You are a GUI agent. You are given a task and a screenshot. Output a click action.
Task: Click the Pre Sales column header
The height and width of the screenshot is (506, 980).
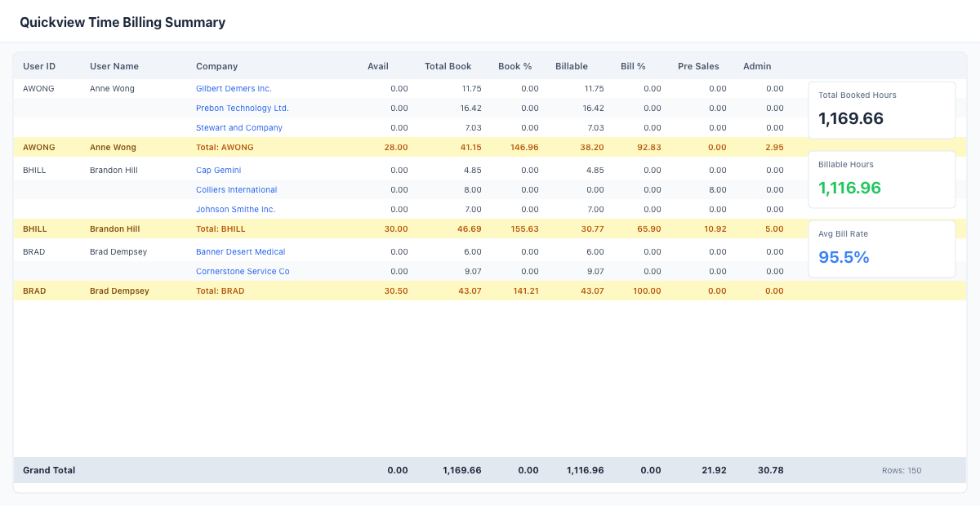(698, 66)
